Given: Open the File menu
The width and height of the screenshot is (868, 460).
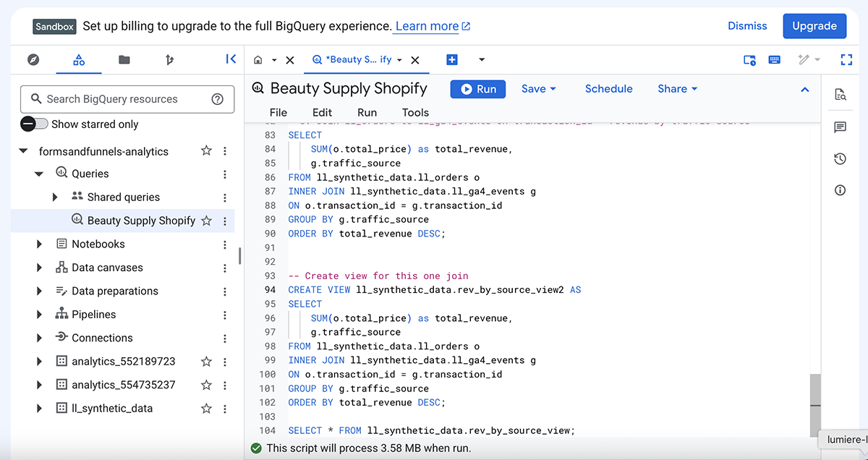Looking at the screenshot, I should (x=278, y=112).
